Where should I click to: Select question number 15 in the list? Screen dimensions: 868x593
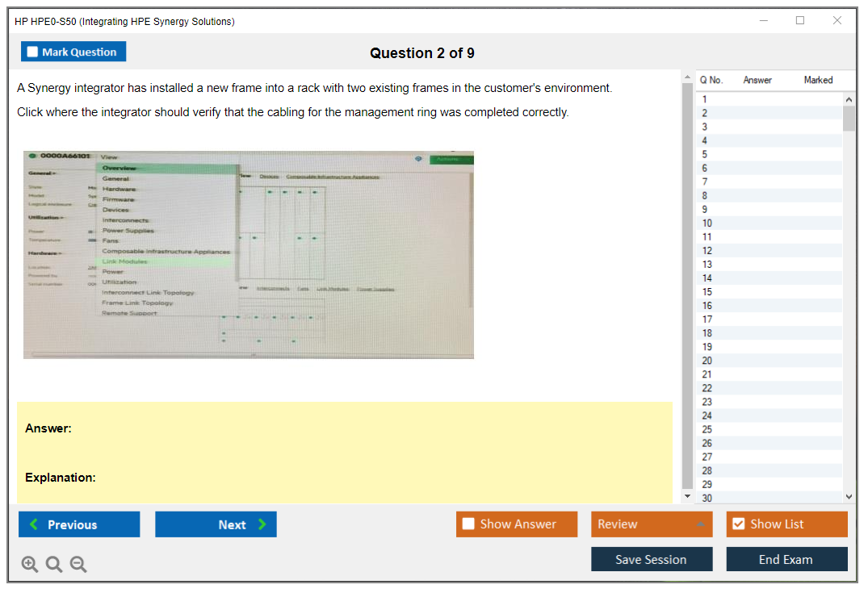pos(707,292)
